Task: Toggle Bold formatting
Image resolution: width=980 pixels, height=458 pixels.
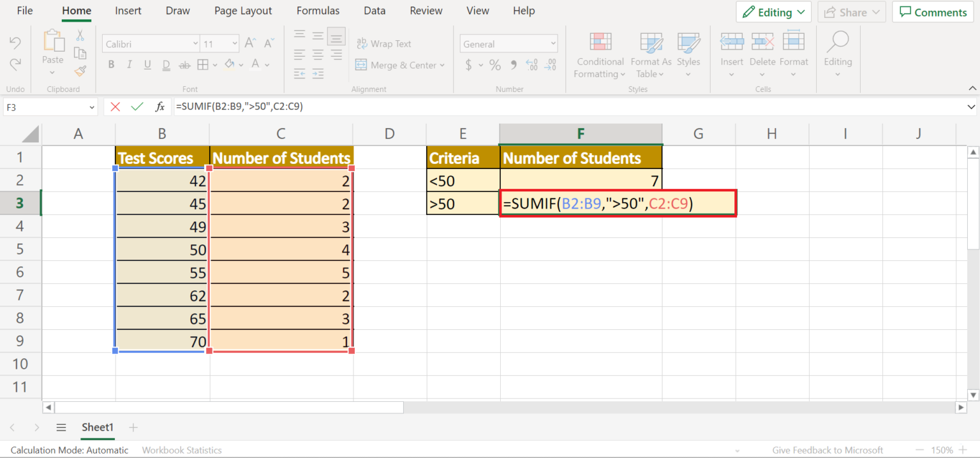Action: (111, 64)
